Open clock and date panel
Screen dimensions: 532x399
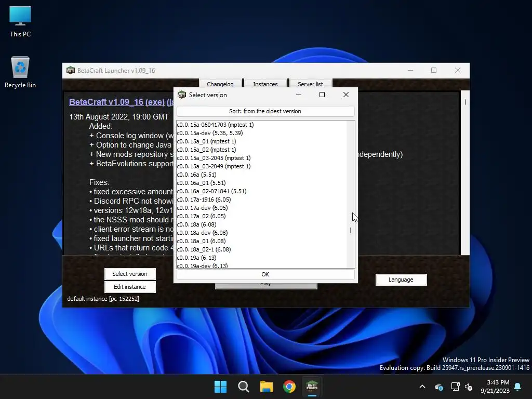[x=495, y=387]
